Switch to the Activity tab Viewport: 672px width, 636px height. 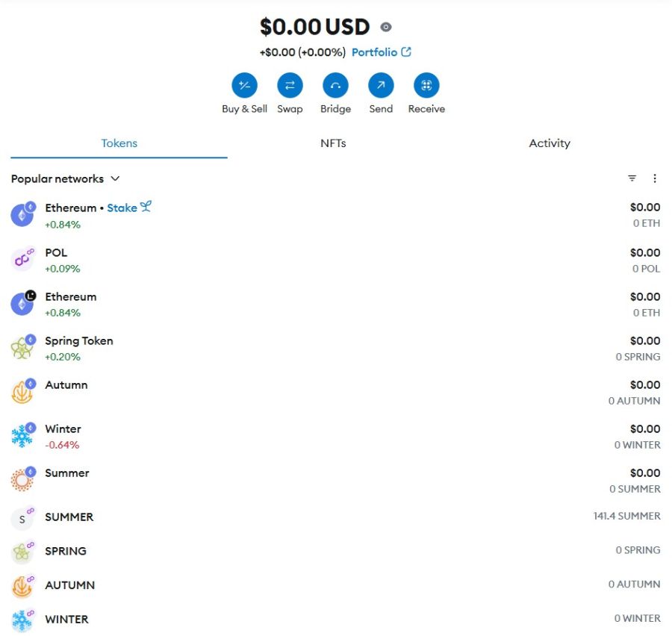point(550,143)
